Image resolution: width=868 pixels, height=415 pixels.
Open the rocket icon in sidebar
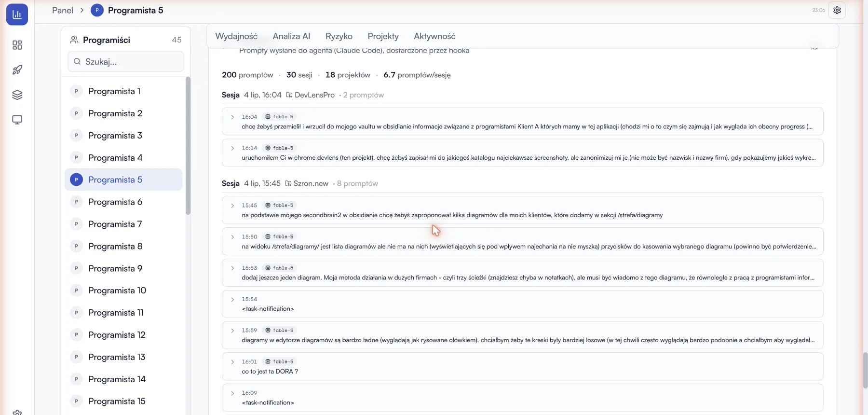tap(17, 70)
